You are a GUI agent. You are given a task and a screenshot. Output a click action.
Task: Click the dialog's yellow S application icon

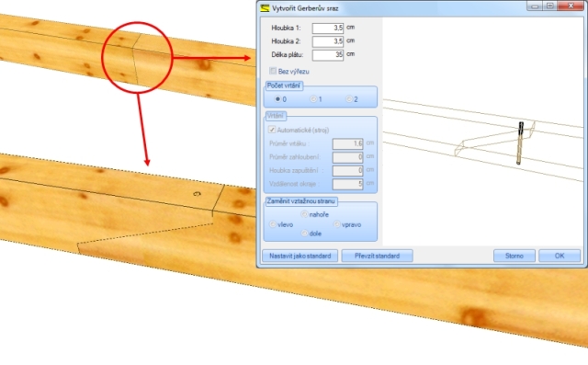266,8
